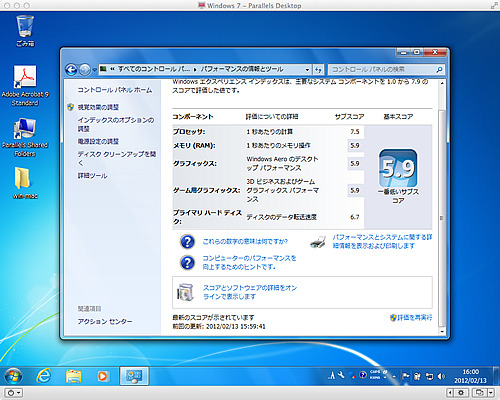Image resolution: width=500 pixels, height=400 pixels.
Task: Click the wrench tool icon in the tray
Action: [341, 375]
